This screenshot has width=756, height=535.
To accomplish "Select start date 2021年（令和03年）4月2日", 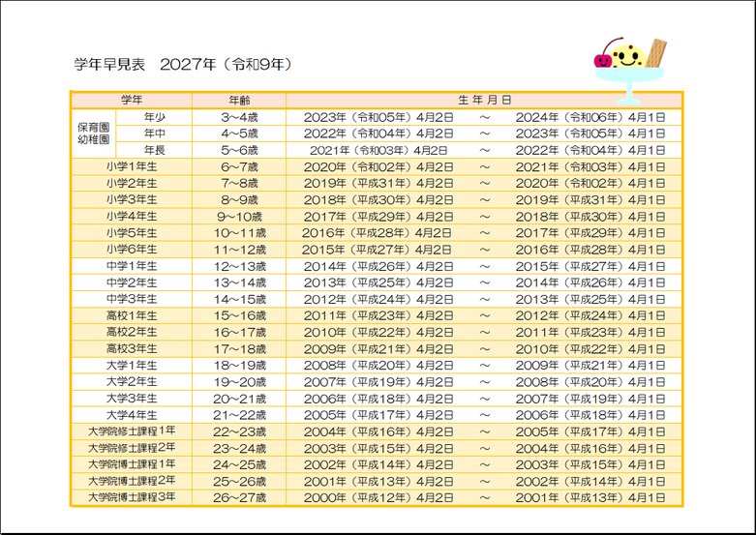I will [378, 150].
